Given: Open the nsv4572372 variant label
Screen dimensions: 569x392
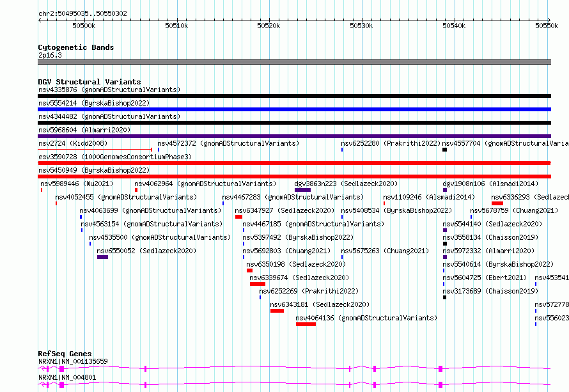Looking at the screenshot, I should tap(228, 143).
